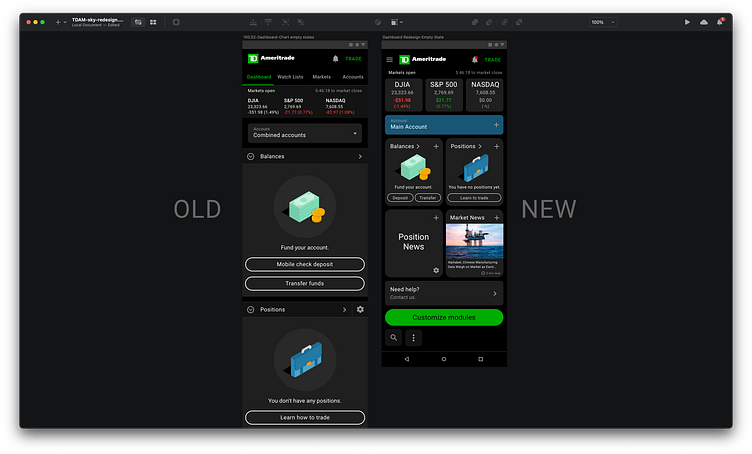
Task: Tap notification bell in the new dashboard header
Action: [x=475, y=59]
